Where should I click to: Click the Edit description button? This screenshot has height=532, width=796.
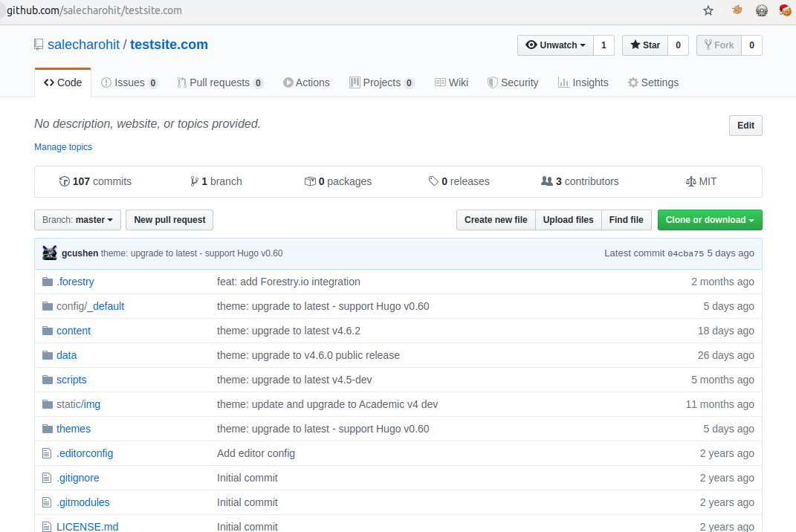pos(745,126)
